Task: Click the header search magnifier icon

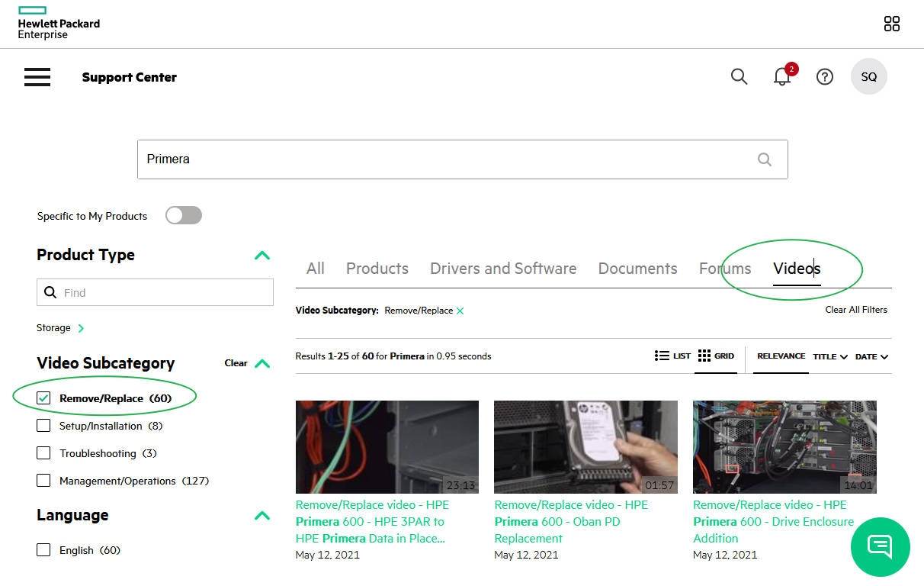Action: click(739, 76)
